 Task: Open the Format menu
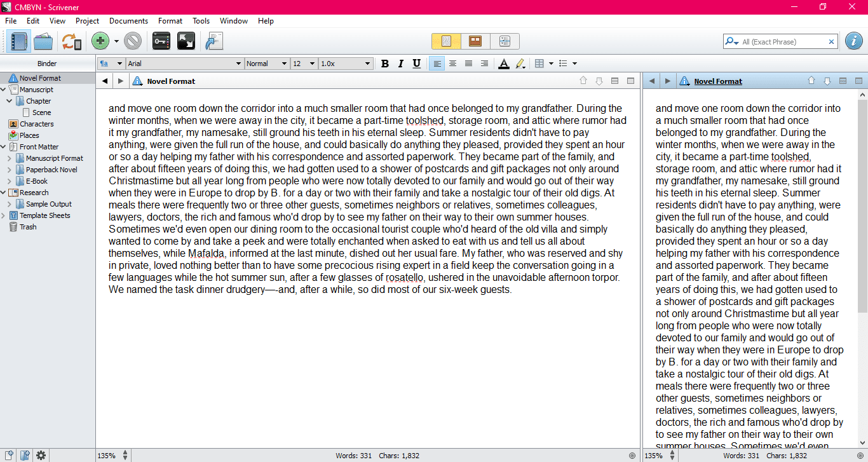[x=170, y=21]
